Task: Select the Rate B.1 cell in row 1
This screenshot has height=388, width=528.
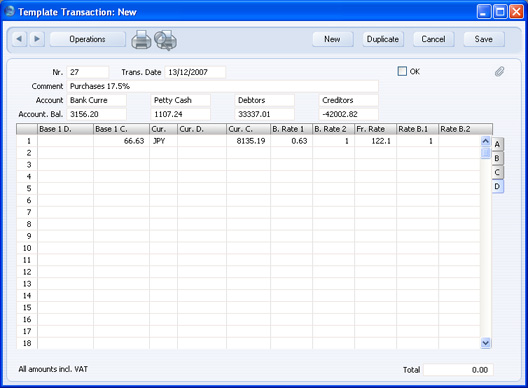Action: pos(418,141)
